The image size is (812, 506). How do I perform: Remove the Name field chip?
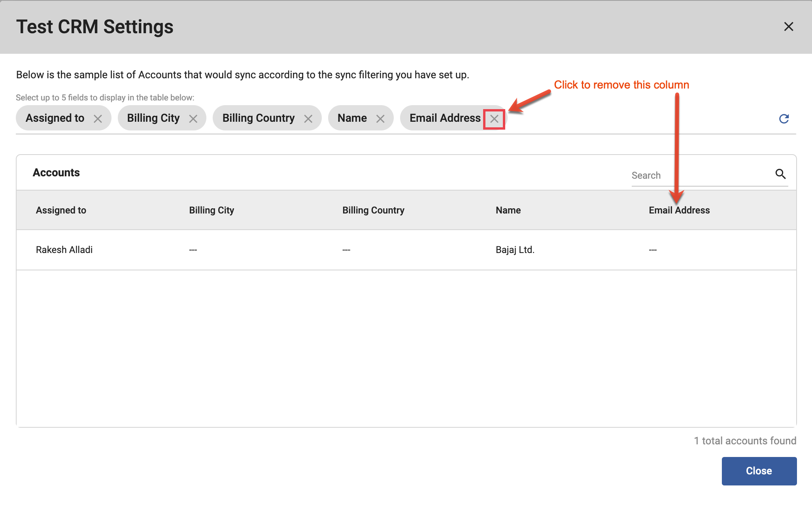click(381, 118)
